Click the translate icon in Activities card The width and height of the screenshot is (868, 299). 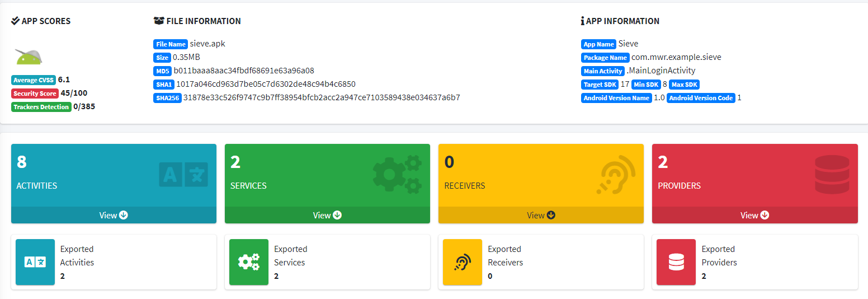point(183,175)
